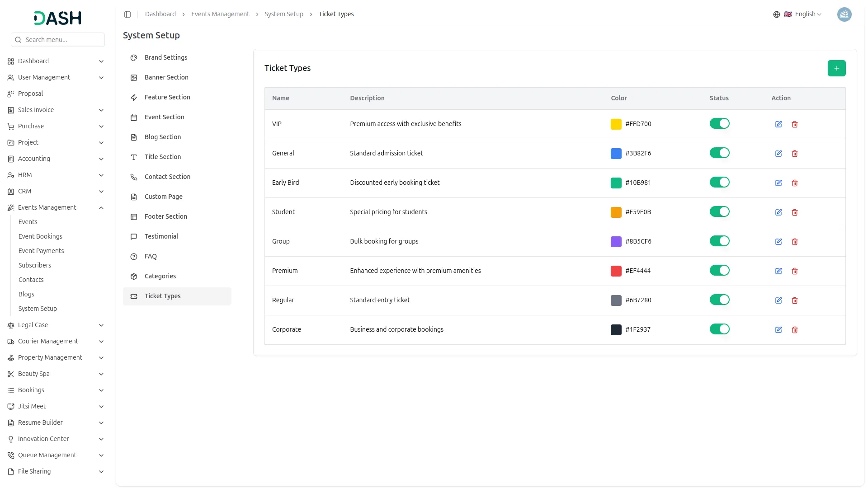Click the trash icon for Student row
This screenshot has width=868, height=488.
[x=795, y=212]
